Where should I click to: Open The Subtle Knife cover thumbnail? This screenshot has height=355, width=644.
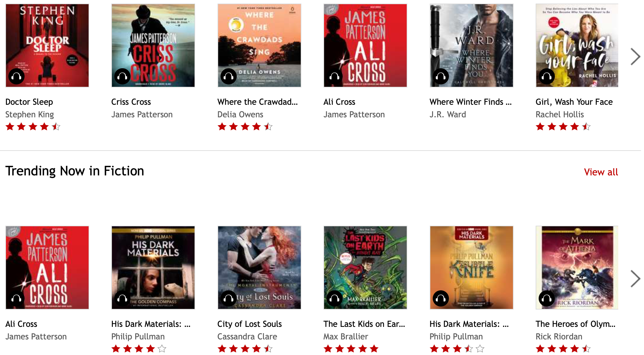pos(472,268)
